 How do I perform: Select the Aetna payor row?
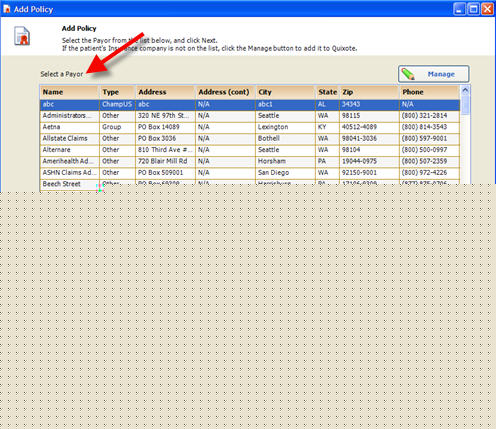click(x=250, y=127)
